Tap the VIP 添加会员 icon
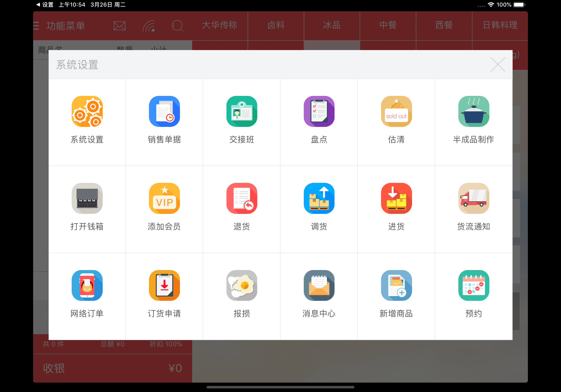This screenshot has width=561, height=392. pos(164,198)
